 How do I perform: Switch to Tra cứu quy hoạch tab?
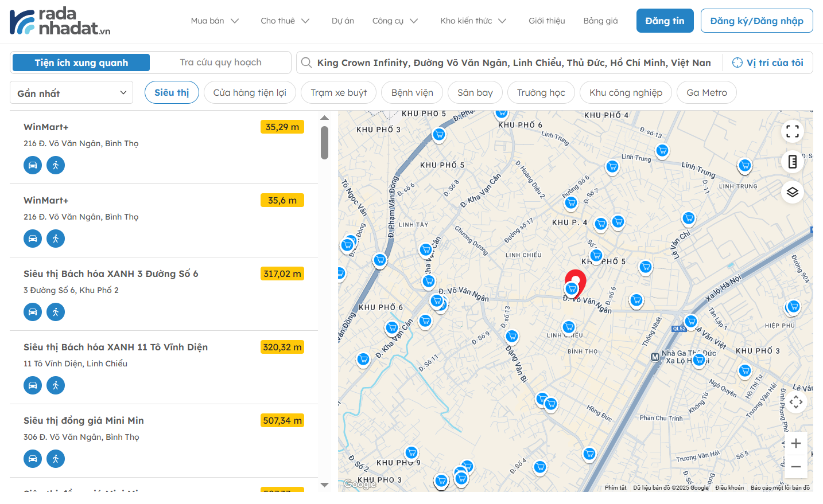tap(220, 62)
